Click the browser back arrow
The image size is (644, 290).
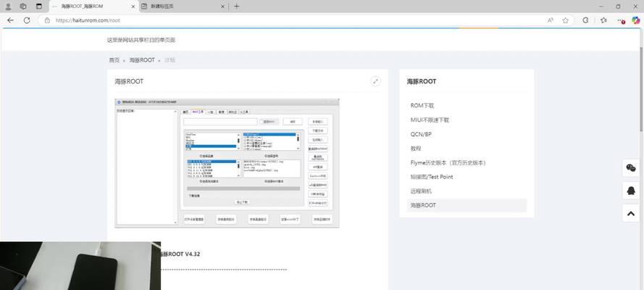pyautogui.click(x=10, y=20)
